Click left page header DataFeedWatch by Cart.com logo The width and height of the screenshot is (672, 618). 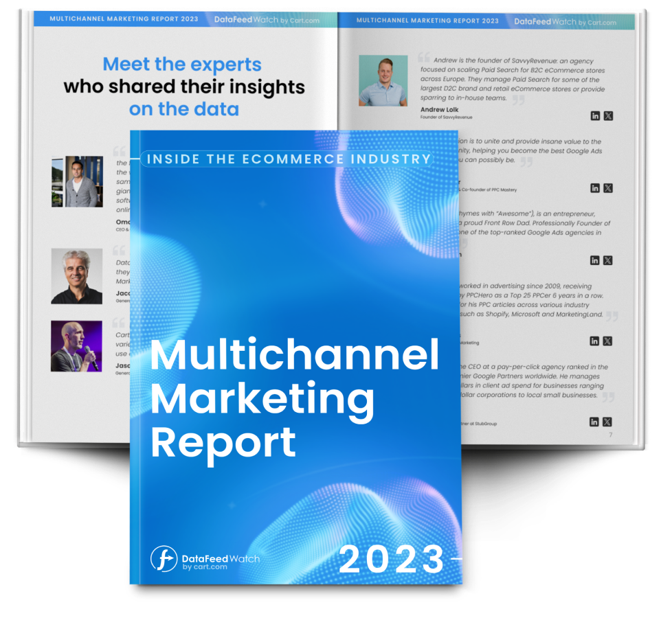(267, 20)
